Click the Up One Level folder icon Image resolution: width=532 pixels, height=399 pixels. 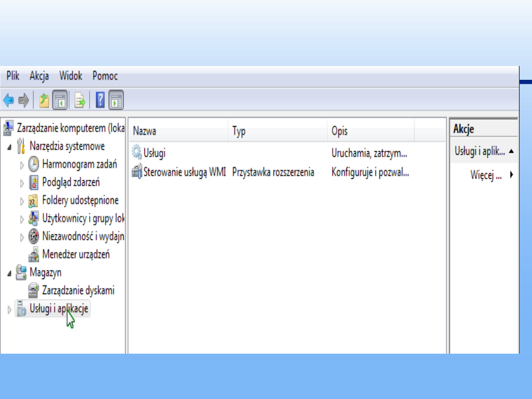click(44, 101)
